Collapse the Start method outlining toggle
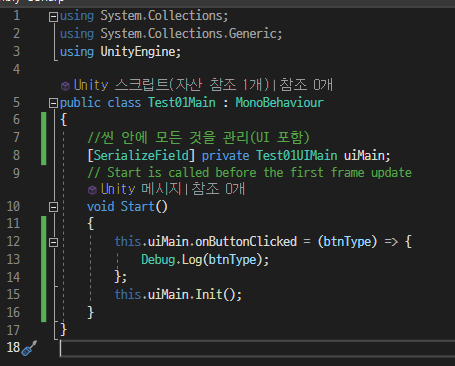455x366 pixels. pos(53,207)
